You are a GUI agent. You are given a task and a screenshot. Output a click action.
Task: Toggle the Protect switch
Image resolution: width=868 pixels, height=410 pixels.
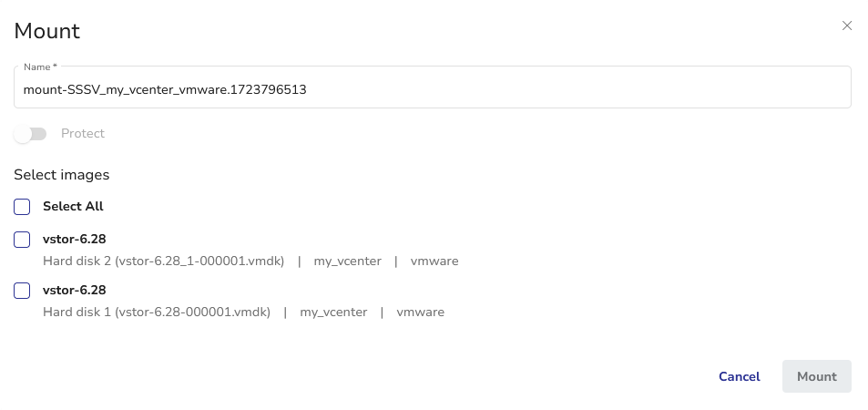(30, 134)
